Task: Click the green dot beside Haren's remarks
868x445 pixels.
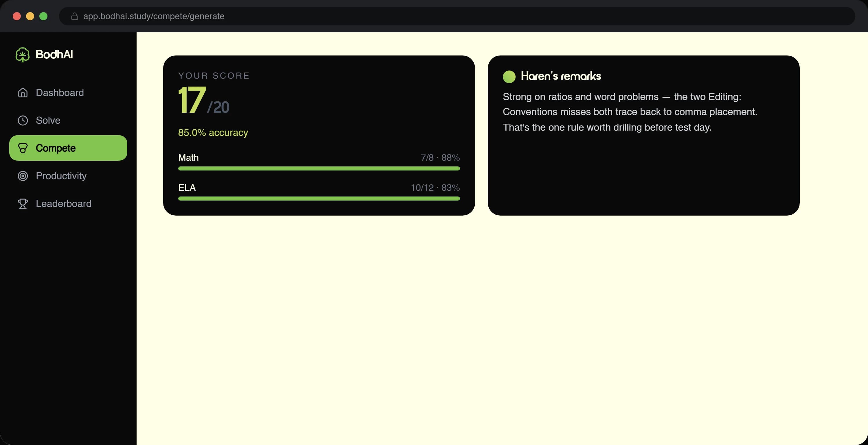Action: [x=509, y=76]
